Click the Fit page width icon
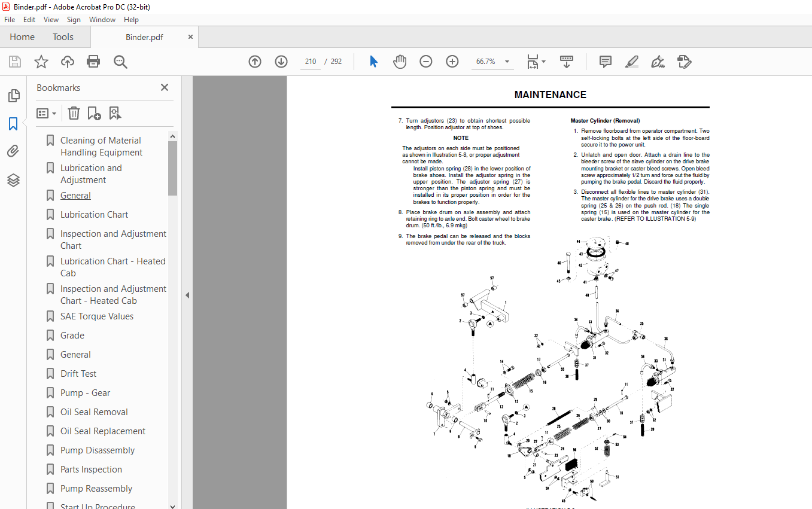This screenshot has width=812, height=509. coord(532,62)
